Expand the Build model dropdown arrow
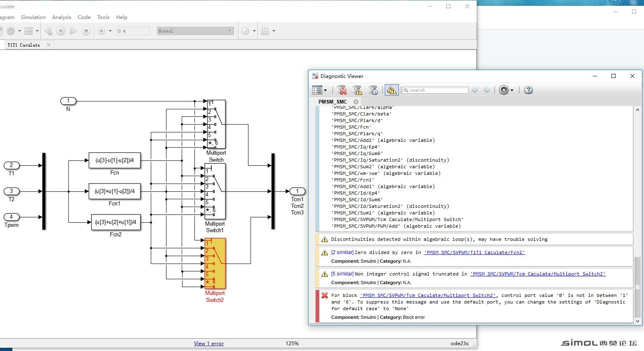This screenshot has width=644, height=351. (274, 31)
